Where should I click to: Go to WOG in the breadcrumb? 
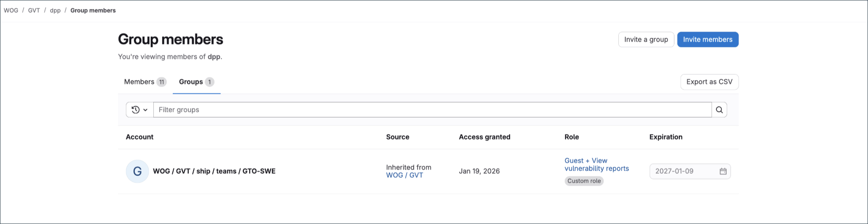(11, 10)
